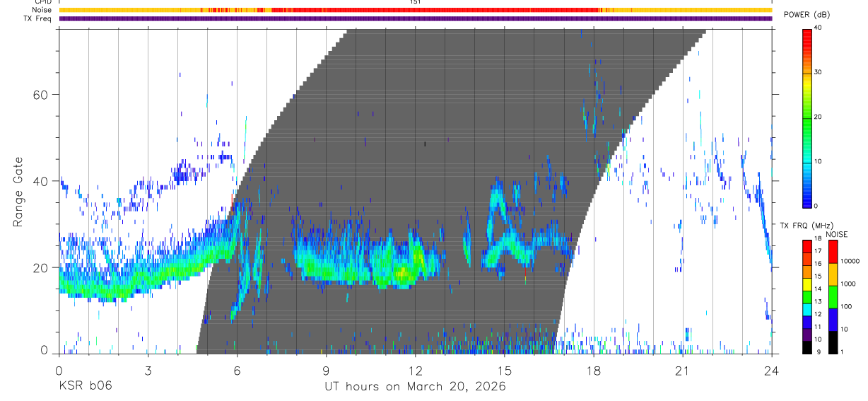Click the Noise row label at top left

[x=43, y=11]
